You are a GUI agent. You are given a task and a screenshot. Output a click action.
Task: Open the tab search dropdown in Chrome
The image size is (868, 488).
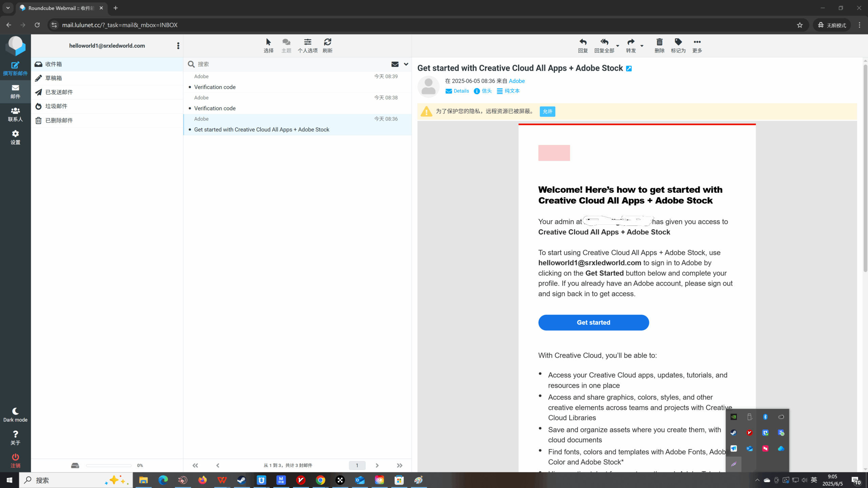click(8, 8)
